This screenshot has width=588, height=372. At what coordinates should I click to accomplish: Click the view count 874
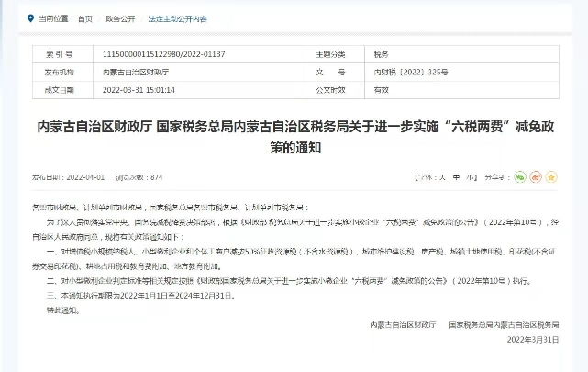tap(156, 176)
